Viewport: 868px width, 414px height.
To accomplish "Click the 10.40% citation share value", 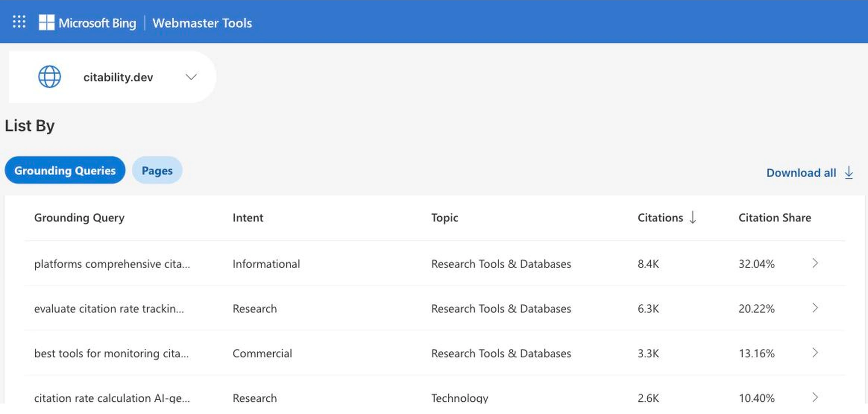I will [757, 398].
